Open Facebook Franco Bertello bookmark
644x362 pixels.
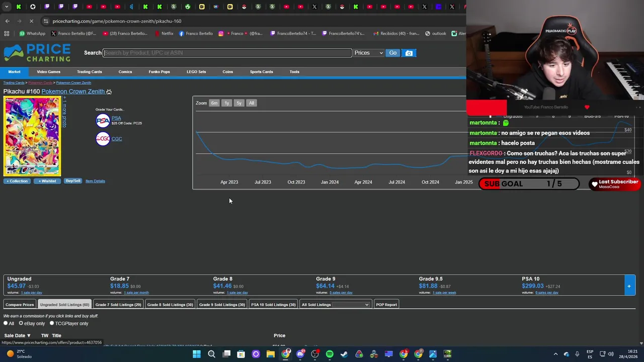[x=196, y=34]
